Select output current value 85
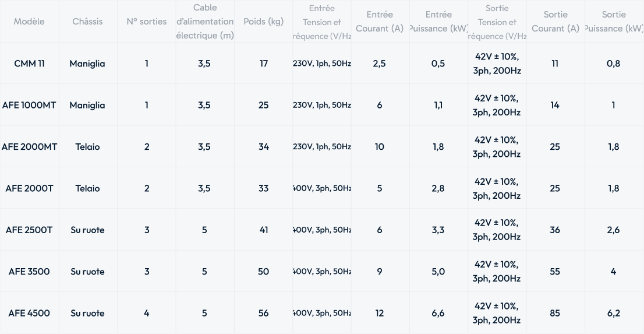The height and width of the screenshot is (334, 644). pyautogui.click(x=555, y=313)
